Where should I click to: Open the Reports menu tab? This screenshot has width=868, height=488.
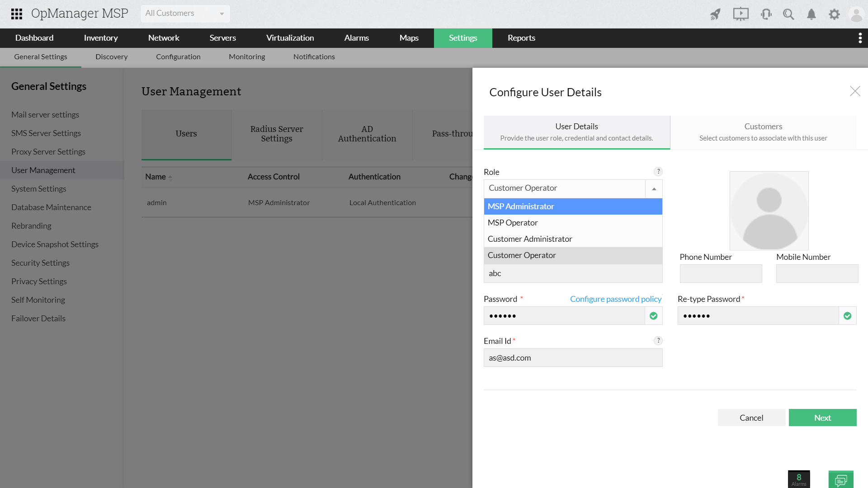[x=521, y=38]
